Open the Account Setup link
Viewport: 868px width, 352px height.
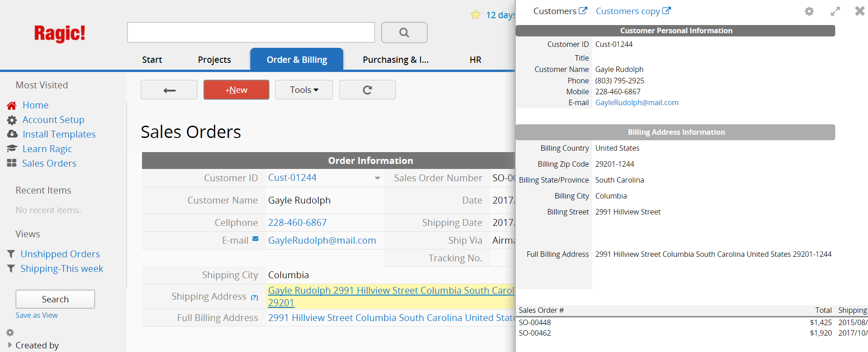pos(53,120)
